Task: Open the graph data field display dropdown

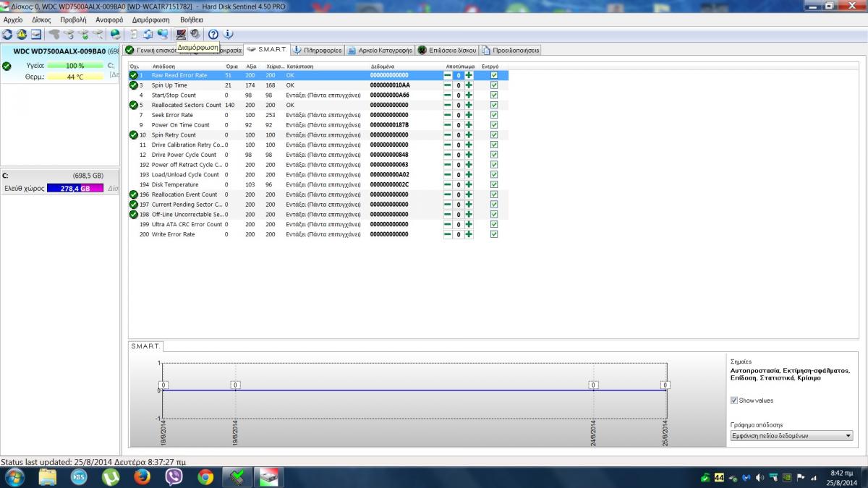Action: point(791,436)
